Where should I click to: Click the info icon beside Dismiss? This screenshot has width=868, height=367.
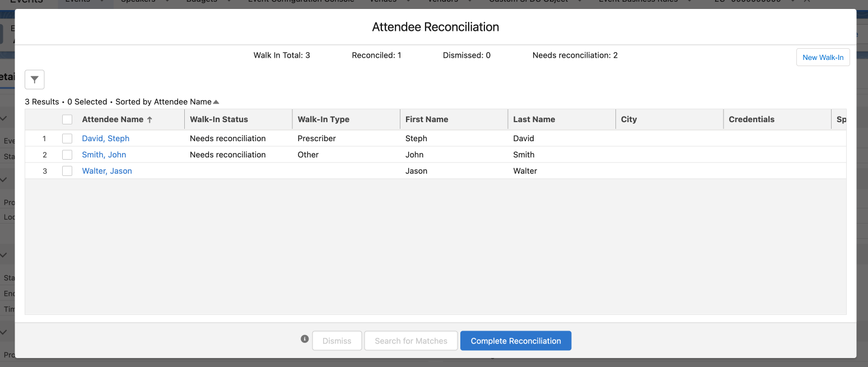click(x=305, y=339)
